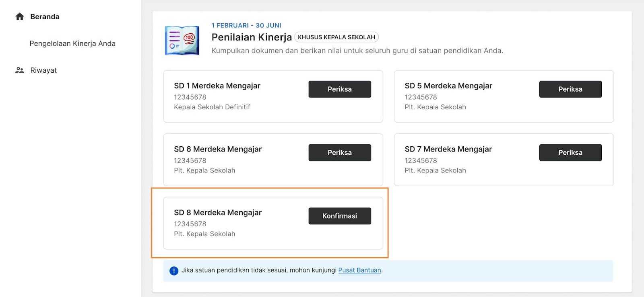This screenshot has width=644, height=297.
Task: Open Riwayat in the sidebar
Action: point(43,70)
